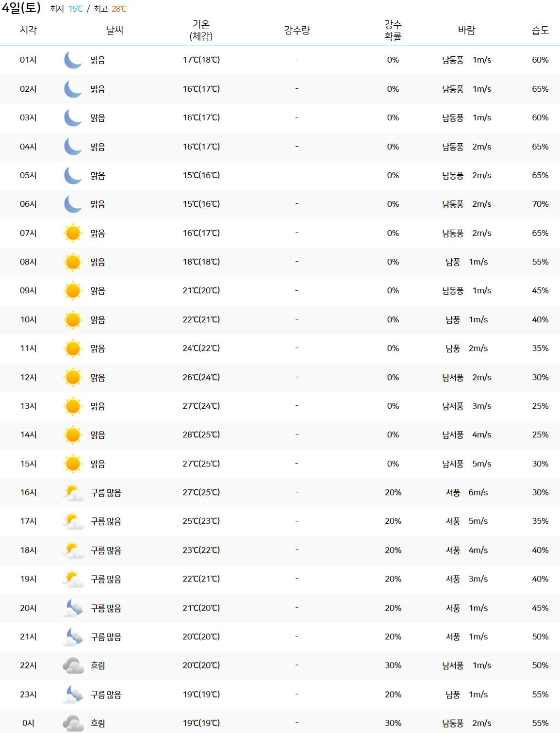Click the 기온(체감) column header
Screen dimensions: 560x733
pyautogui.click(x=201, y=30)
